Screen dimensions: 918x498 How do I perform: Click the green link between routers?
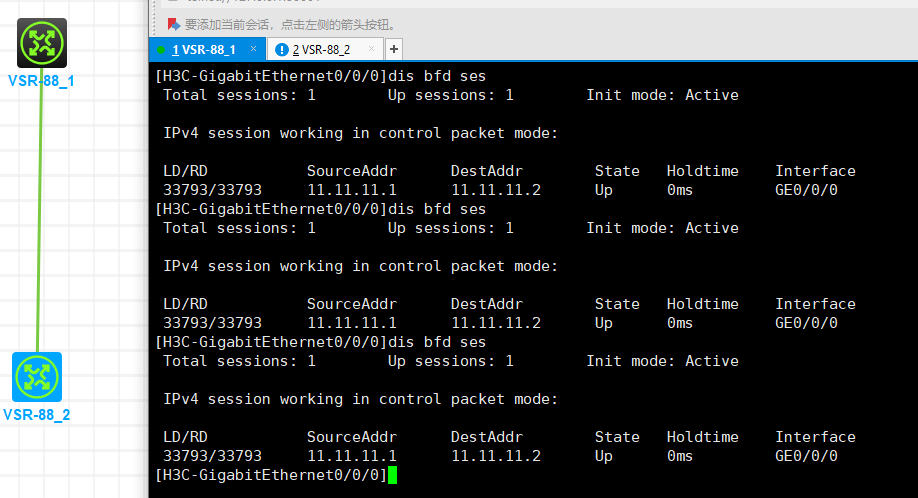(x=39, y=211)
